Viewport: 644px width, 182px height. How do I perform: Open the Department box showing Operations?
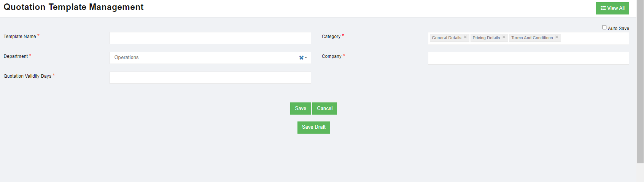click(202, 58)
